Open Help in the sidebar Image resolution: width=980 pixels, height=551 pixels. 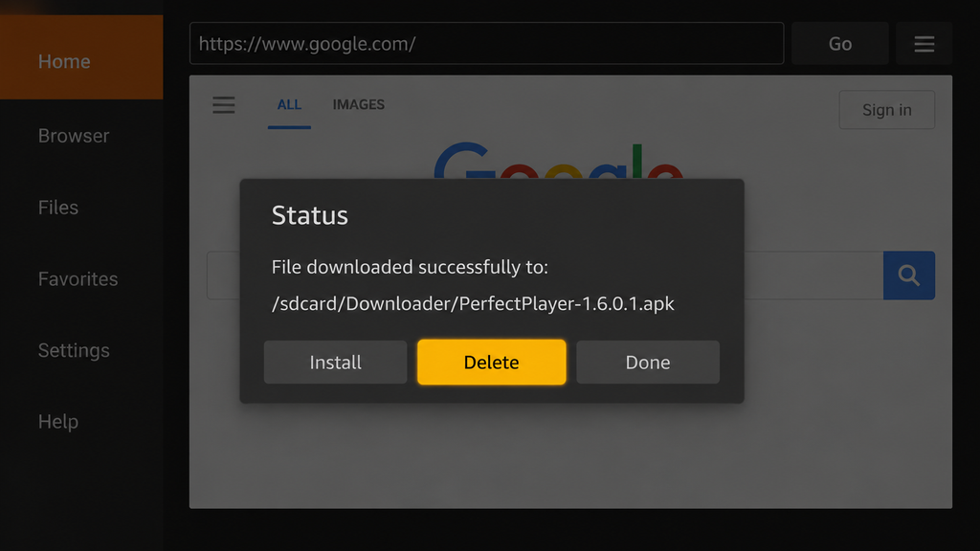[58, 422]
